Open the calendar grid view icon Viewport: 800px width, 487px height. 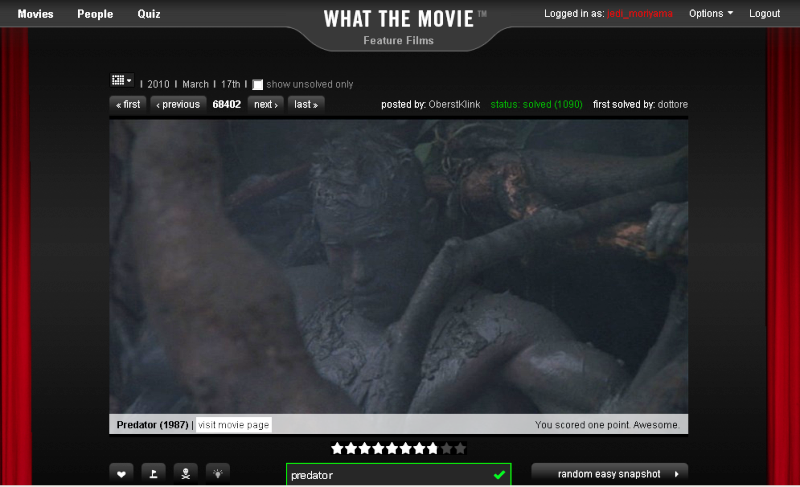point(121,80)
